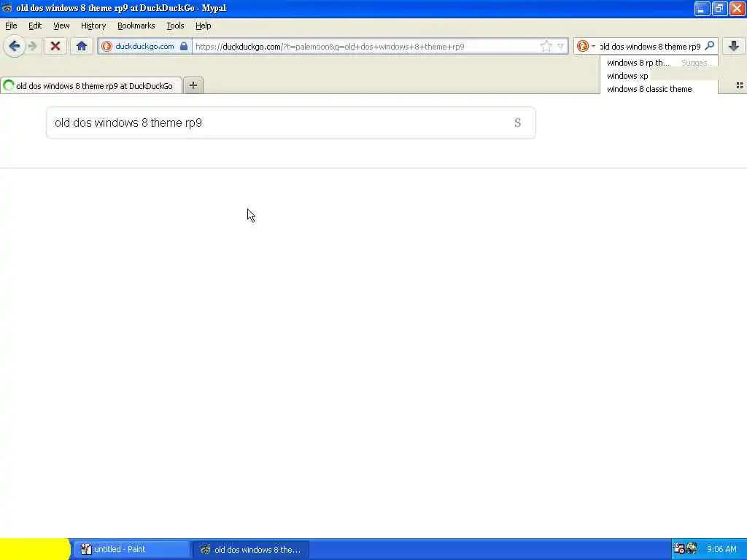Viewport: 747px width, 560px height.
Task: Click the Mypal title bar app icon
Action: (x=7, y=8)
